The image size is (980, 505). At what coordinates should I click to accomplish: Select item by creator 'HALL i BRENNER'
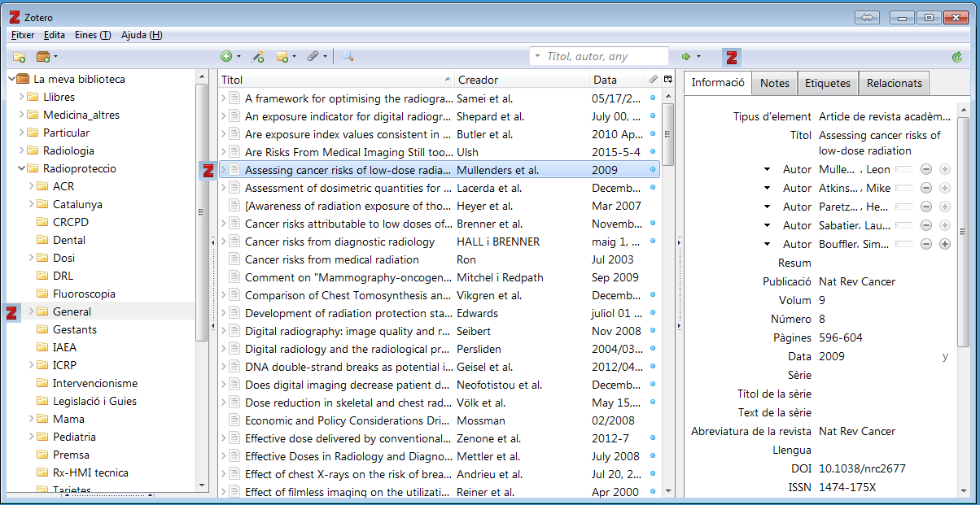[498, 242]
